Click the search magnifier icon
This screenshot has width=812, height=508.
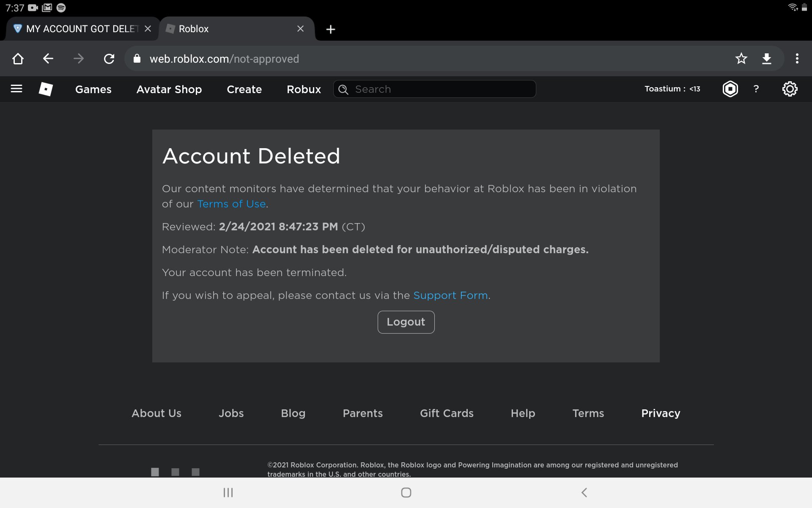343,89
